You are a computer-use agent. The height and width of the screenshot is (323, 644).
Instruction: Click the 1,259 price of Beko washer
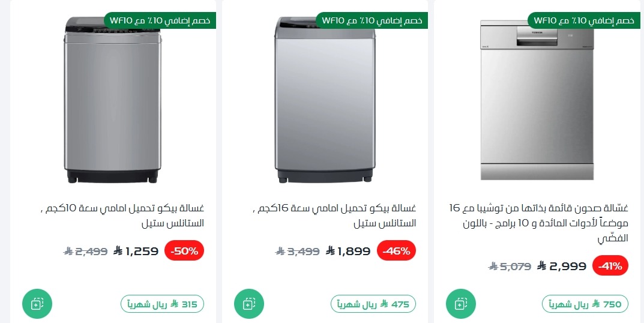pyautogui.click(x=142, y=251)
